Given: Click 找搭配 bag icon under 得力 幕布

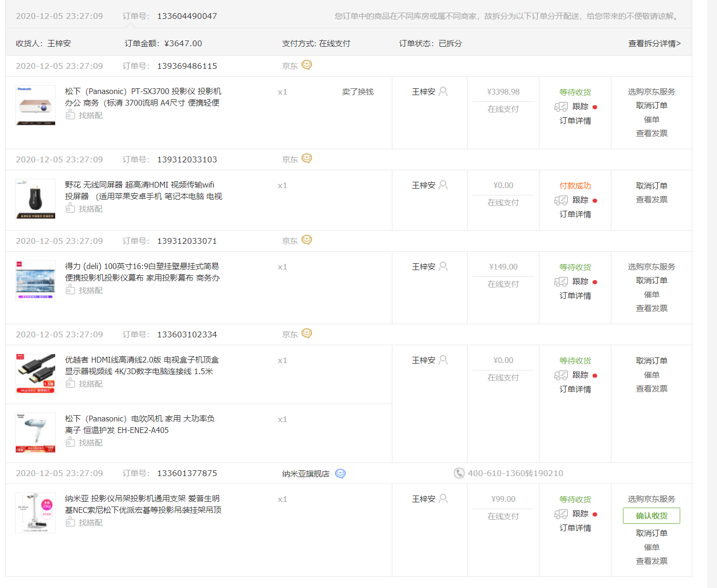Looking at the screenshot, I should [70, 290].
